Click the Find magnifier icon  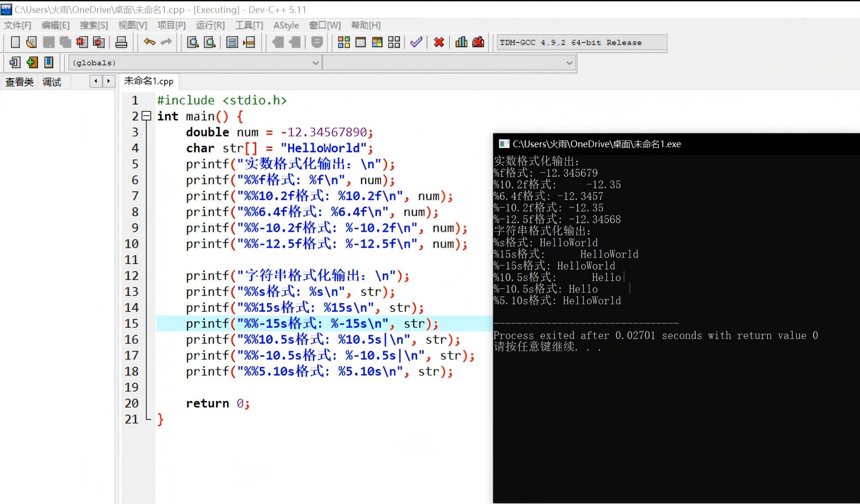(x=193, y=42)
